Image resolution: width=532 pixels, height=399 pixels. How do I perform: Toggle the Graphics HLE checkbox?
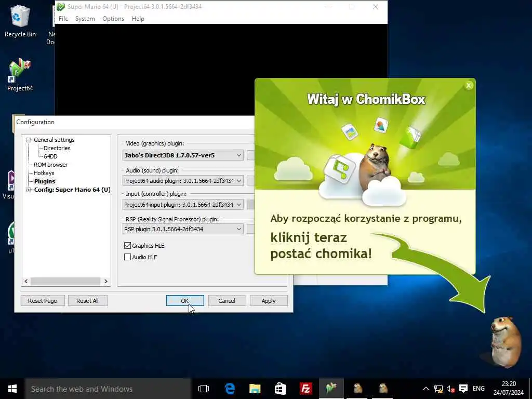point(128,245)
